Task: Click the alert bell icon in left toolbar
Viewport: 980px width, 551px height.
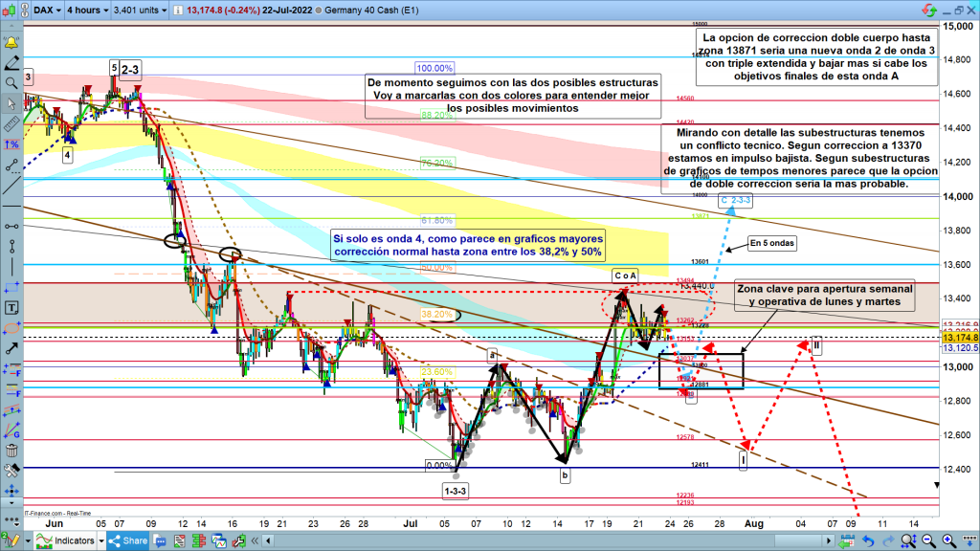Action: [11, 44]
